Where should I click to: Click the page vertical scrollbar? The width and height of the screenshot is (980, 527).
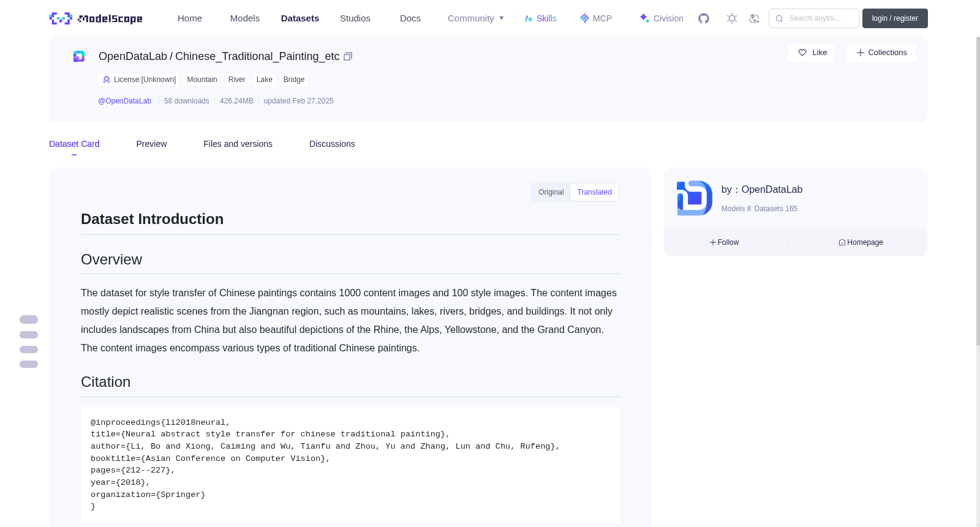pos(978,190)
